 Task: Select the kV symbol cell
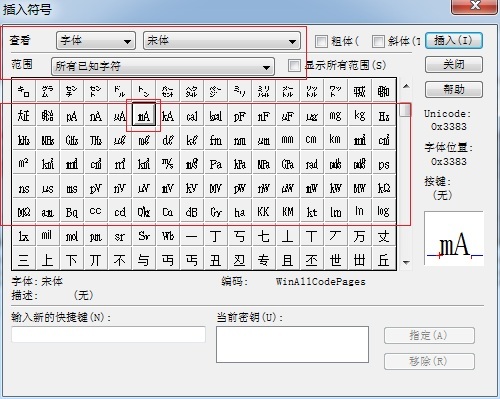click(x=192, y=188)
